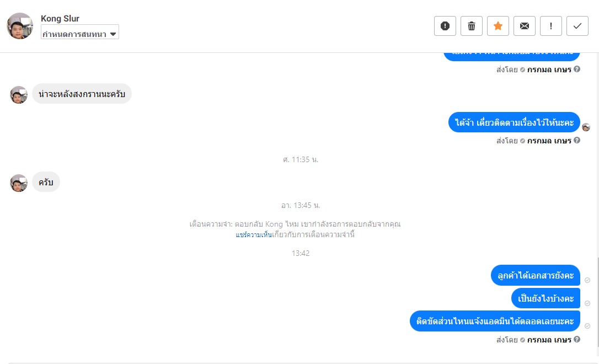Mark as unread with envelope icon
Screen dimensions: 599x364
(525, 26)
